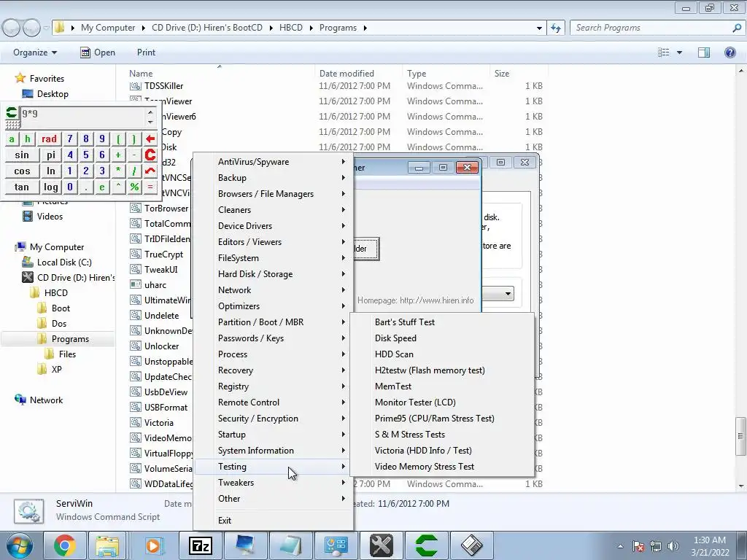Click the Open toolbar button
The image size is (747, 560).
98,52
